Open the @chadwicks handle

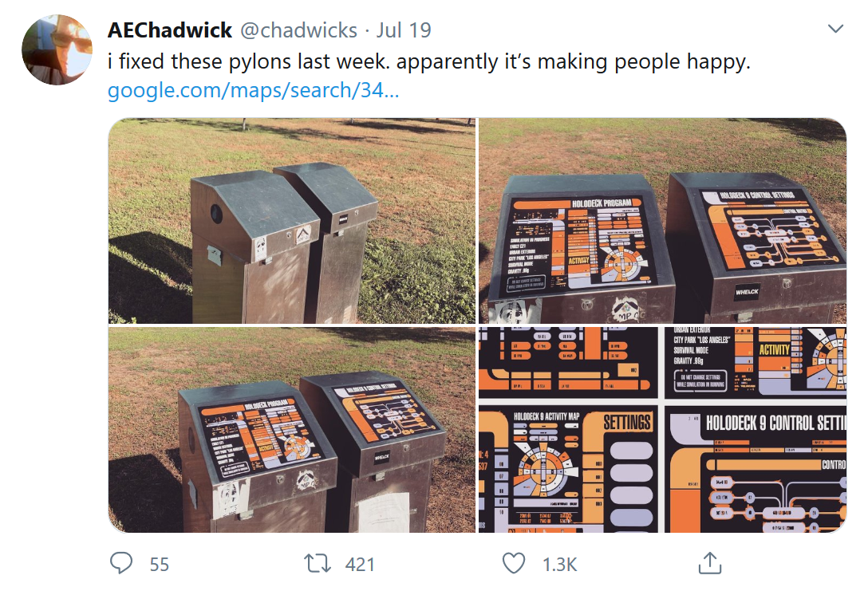(298, 30)
